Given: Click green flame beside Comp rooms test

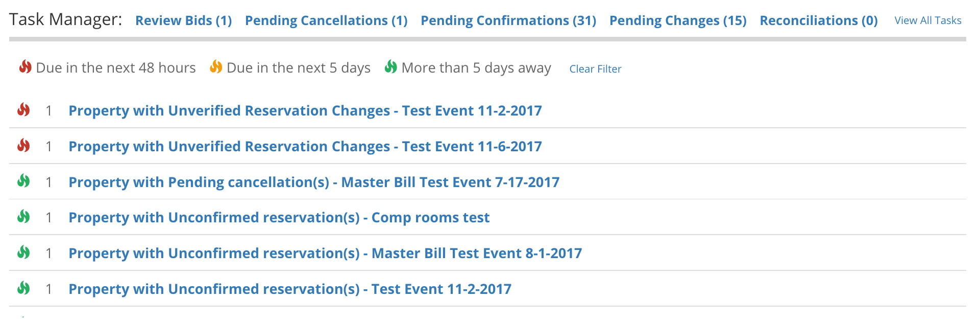Looking at the screenshot, I should point(23,217).
